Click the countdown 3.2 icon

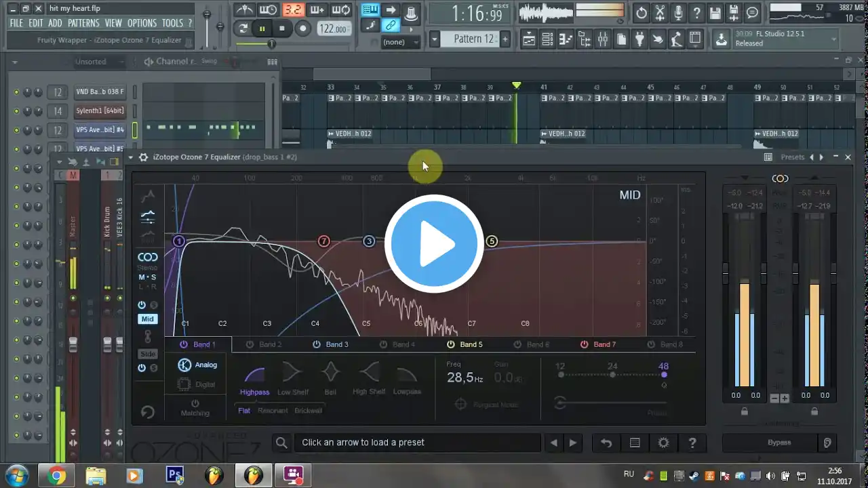coord(293,9)
